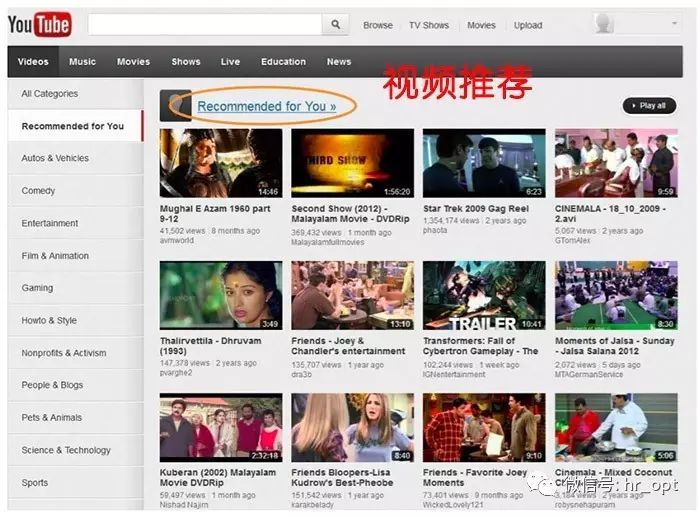Open People & Blogs category
The image size is (700, 517).
click(75, 385)
